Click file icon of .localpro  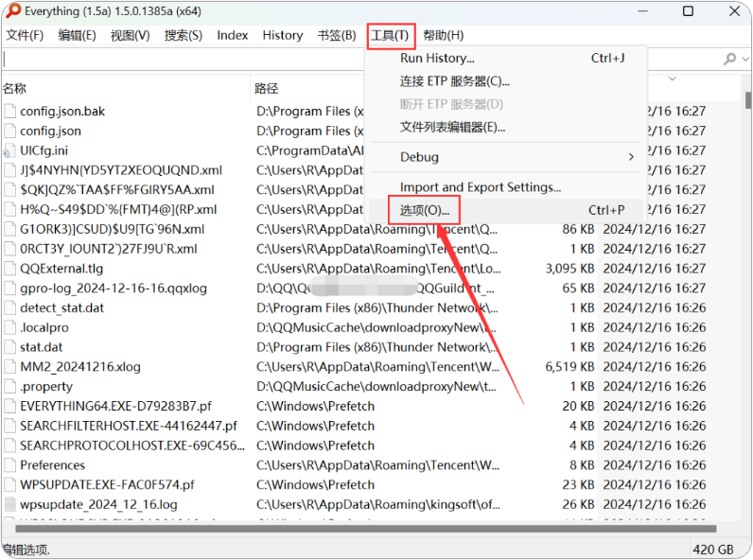(x=10, y=327)
